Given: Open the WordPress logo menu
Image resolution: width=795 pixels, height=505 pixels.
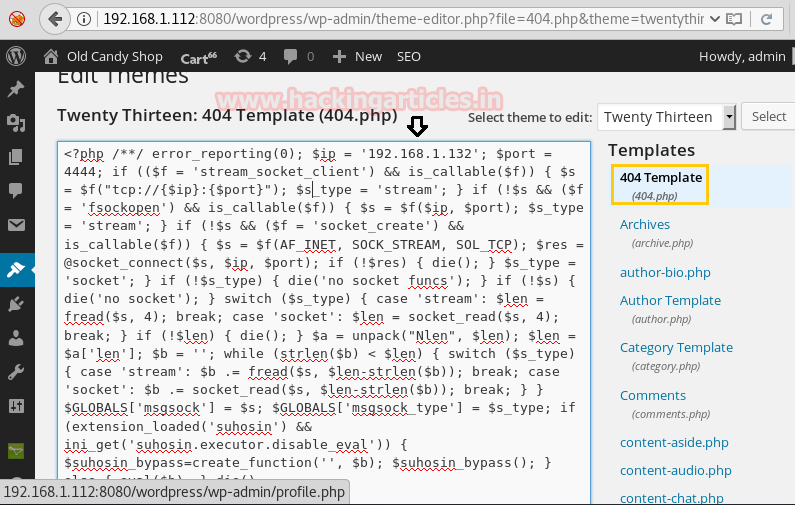Looking at the screenshot, I should pyautogui.click(x=16, y=56).
